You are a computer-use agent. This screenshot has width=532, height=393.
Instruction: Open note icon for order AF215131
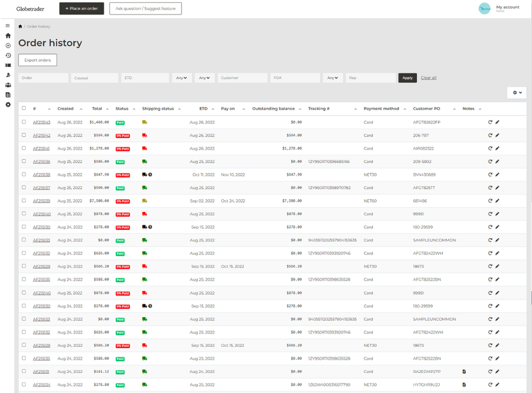tap(464, 372)
